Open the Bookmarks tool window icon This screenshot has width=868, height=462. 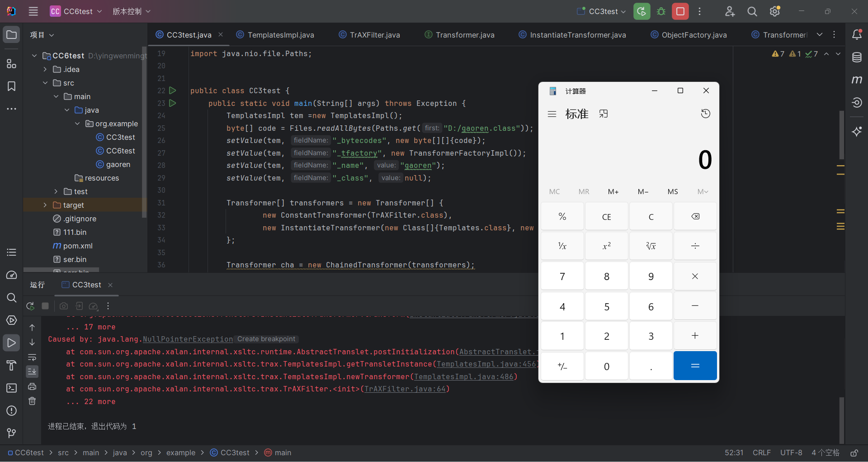pos(12,86)
